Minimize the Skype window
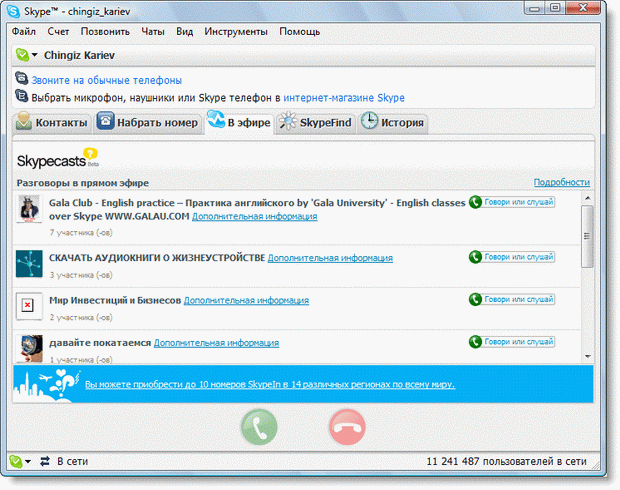Viewport: 620px width, 490px height. tap(535, 8)
